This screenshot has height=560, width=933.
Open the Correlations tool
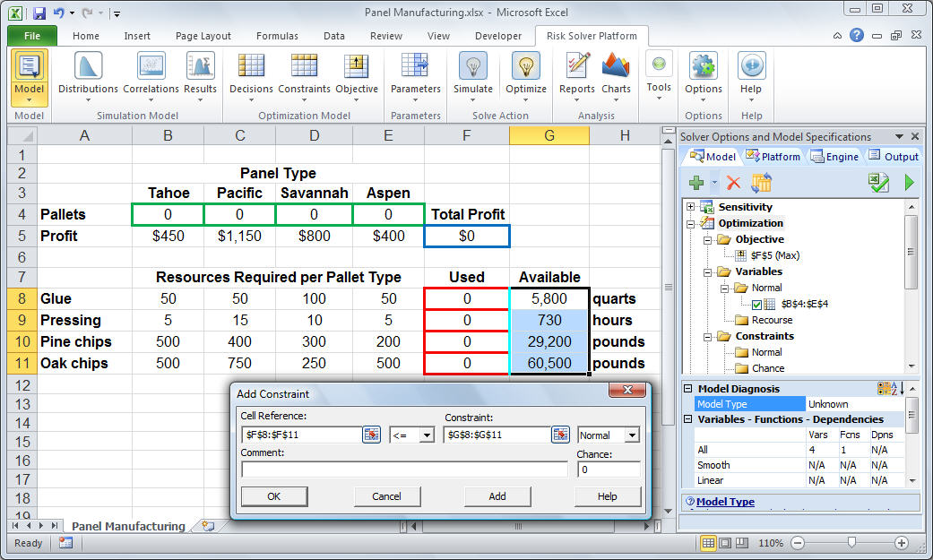151,67
